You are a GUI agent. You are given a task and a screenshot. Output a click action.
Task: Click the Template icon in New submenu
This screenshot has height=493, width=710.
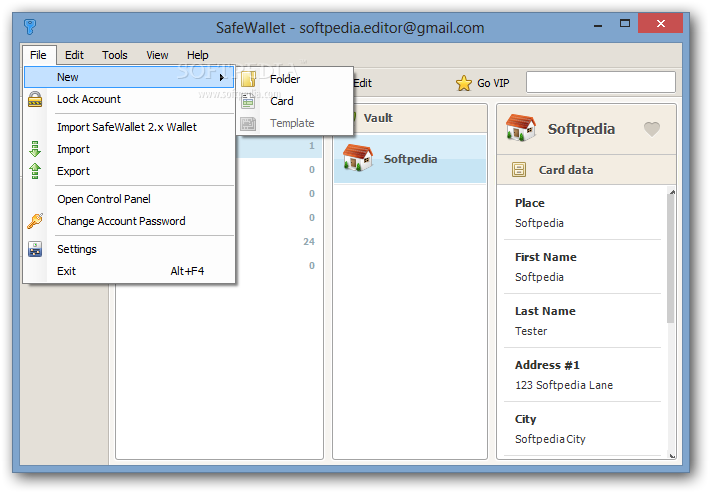click(x=248, y=123)
